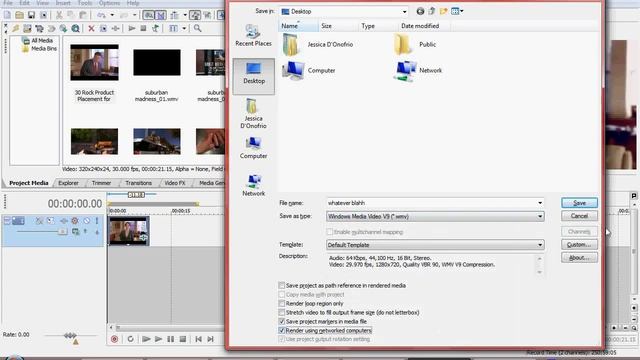Mute the video track
Viewport: 640px width, 360px height.
pos(87,221)
